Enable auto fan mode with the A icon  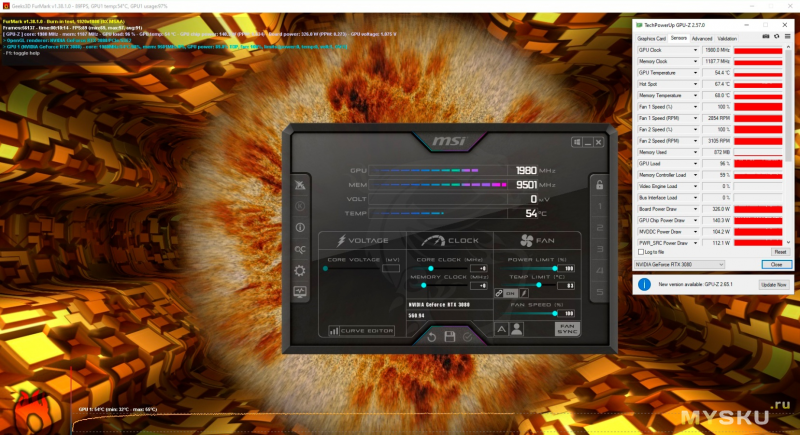point(502,329)
